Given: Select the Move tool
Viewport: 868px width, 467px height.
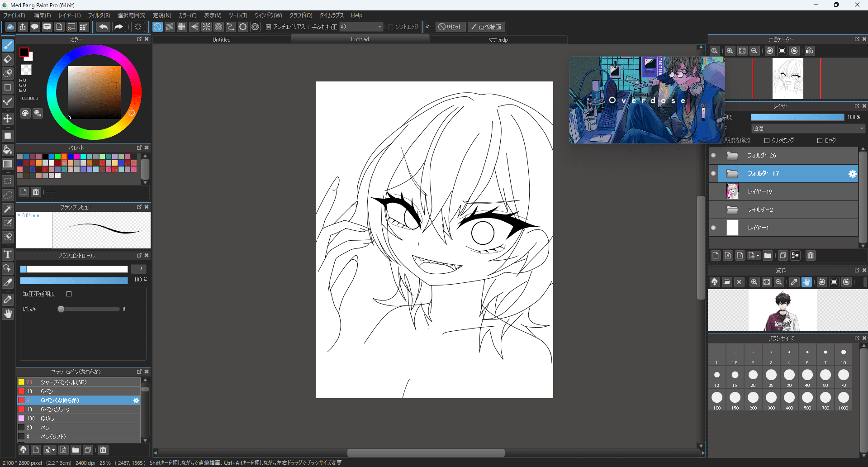Looking at the screenshot, I should click(8, 119).
